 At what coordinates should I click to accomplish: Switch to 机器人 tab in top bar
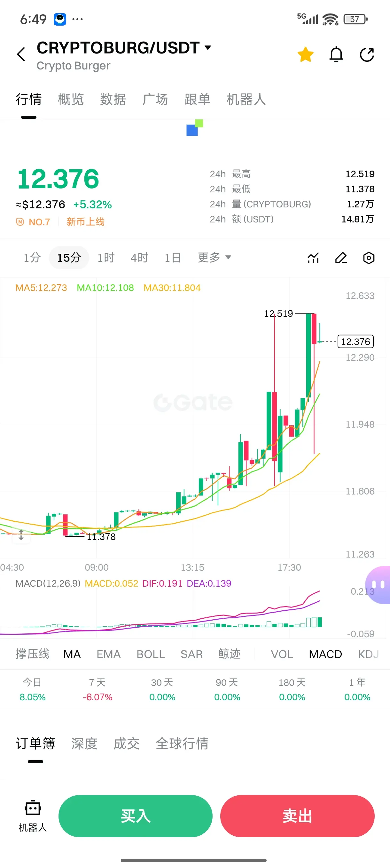(x=246, y=100)
